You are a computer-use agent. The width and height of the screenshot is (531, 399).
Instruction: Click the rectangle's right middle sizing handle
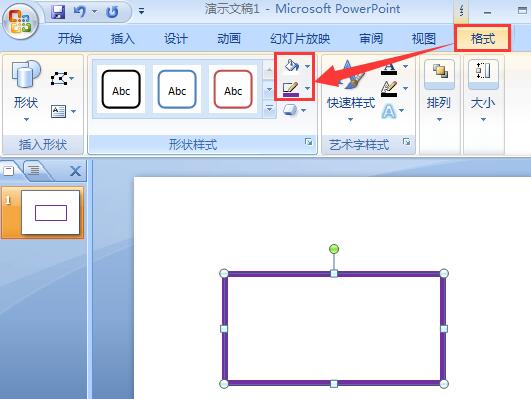pos(444,329)
